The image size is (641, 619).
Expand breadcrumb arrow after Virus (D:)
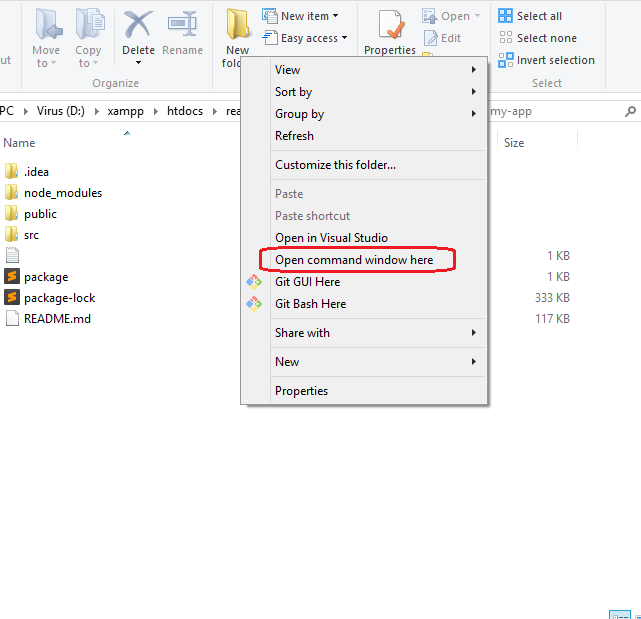point(96,112)
